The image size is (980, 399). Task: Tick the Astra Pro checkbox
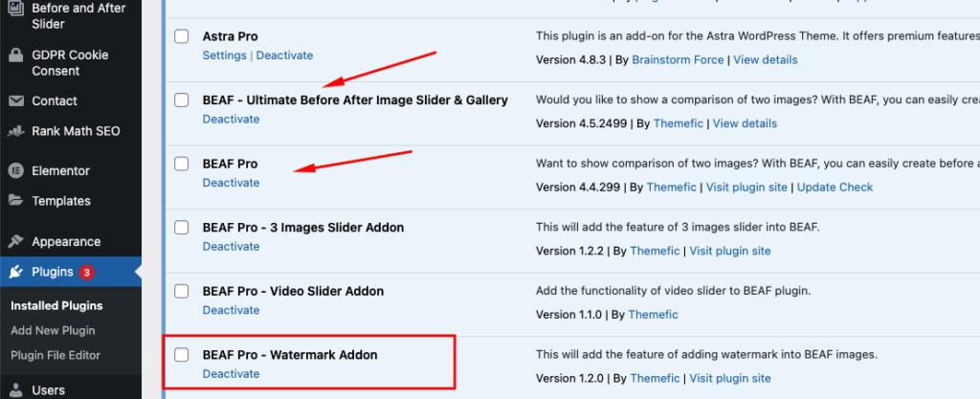click(x=181, y=36)
